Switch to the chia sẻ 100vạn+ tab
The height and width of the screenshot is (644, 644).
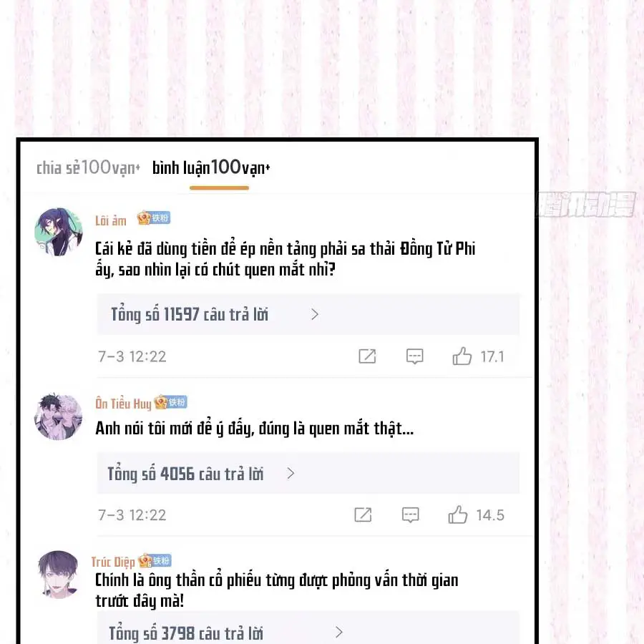pos(88,167)
